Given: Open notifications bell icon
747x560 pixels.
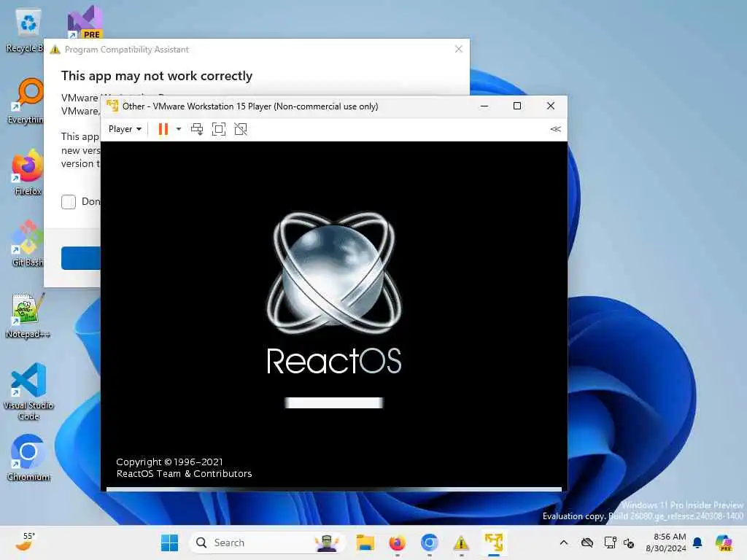Looking at the screenshot, I should coord(697,542).
